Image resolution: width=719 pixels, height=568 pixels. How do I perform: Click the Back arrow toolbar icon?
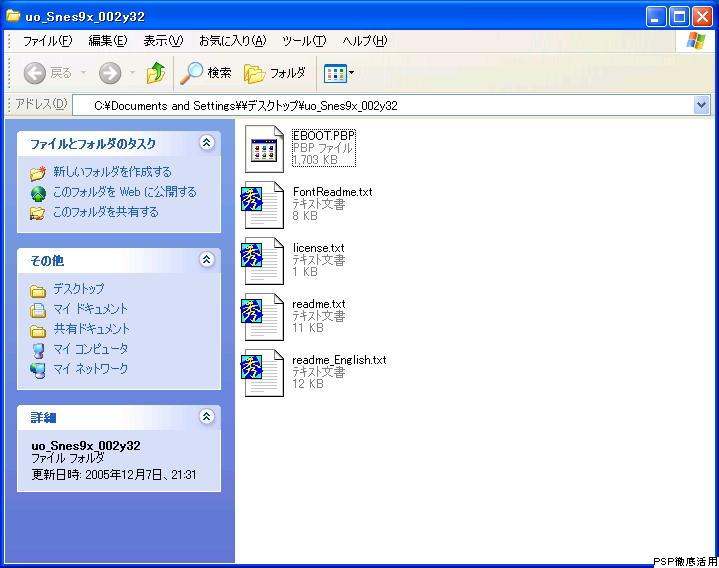(x=35, y=73)
